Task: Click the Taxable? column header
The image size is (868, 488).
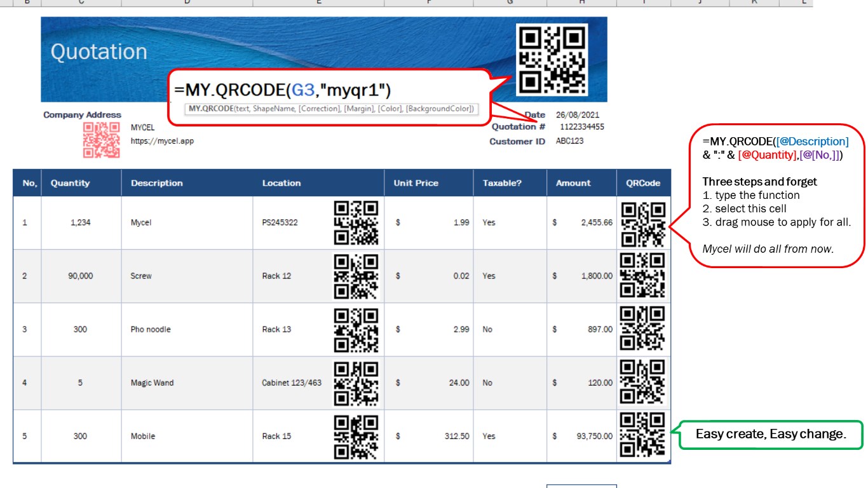Action: point(510,183)
